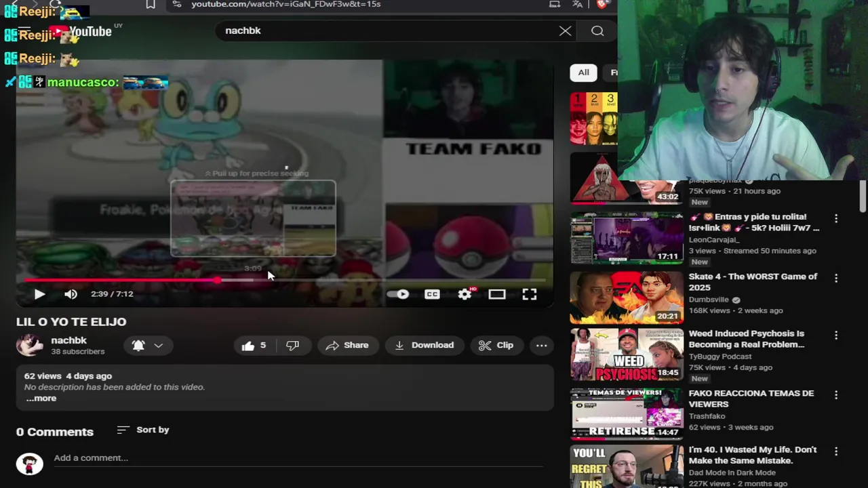
Task: Open options for Weed Induced Psychosis video
Action: [x=836, y=335]
